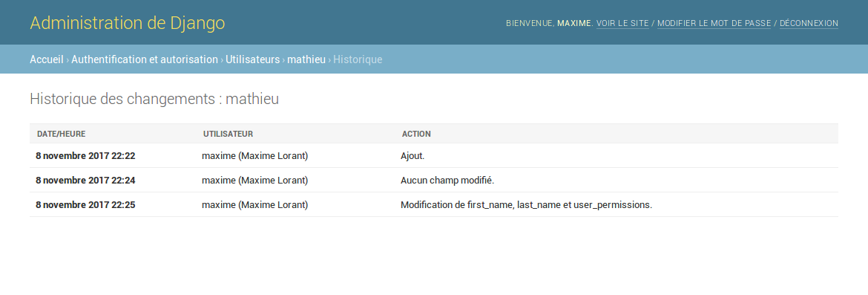
Task: Click user cell in the Ajout row
Action: coord(254,156)
